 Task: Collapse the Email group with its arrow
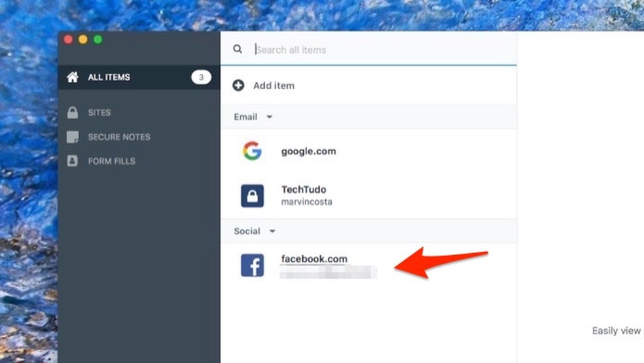(x=269, y=117)
